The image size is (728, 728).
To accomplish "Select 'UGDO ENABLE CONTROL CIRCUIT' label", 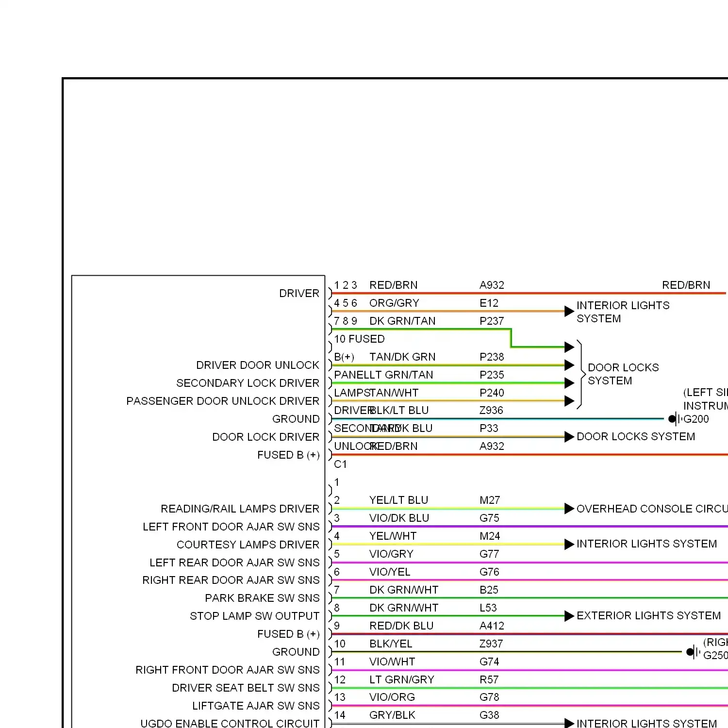I will tap(230, 723).
